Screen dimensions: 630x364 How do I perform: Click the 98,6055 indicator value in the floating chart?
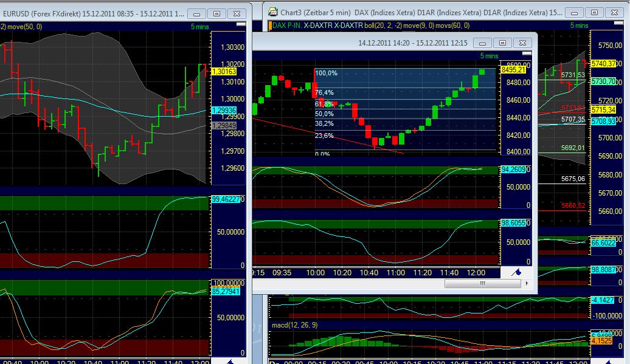pyautogui.click(x=513, y=223)
